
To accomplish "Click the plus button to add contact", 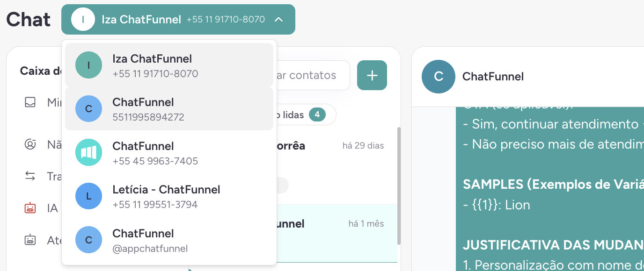I will [372, 75].
